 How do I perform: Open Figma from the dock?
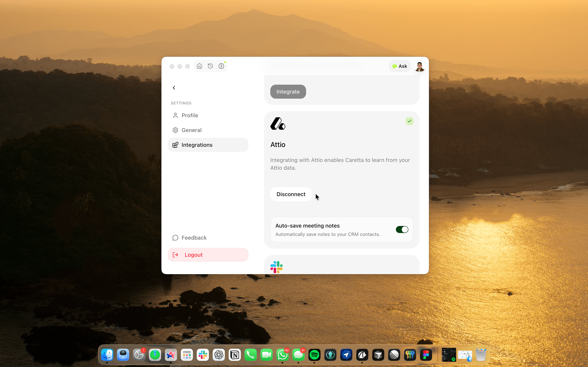click(426, 355)
